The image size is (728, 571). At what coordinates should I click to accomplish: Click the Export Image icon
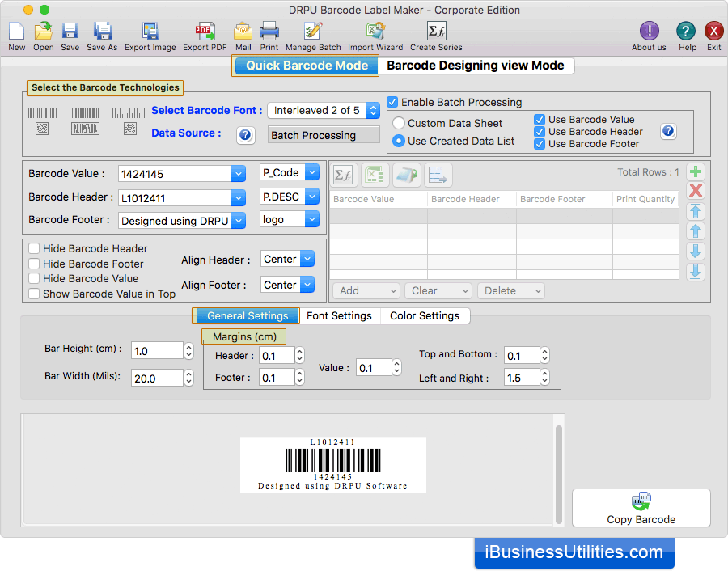tap(150, 31)
